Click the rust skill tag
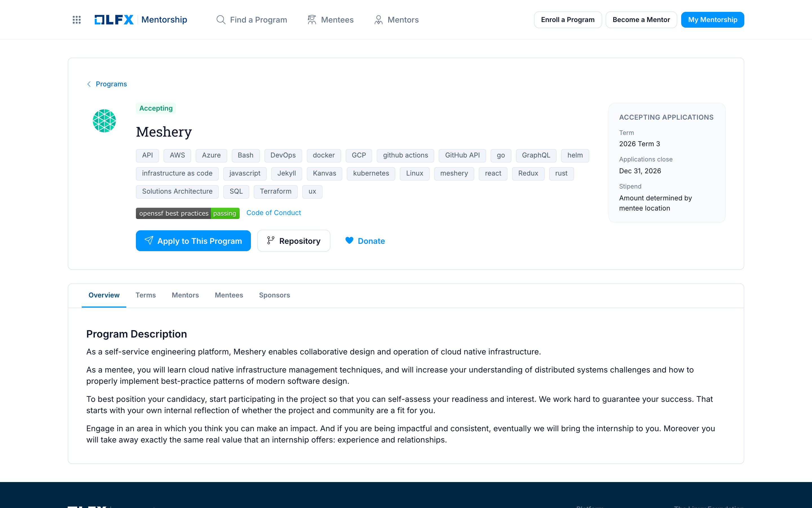 561,174
